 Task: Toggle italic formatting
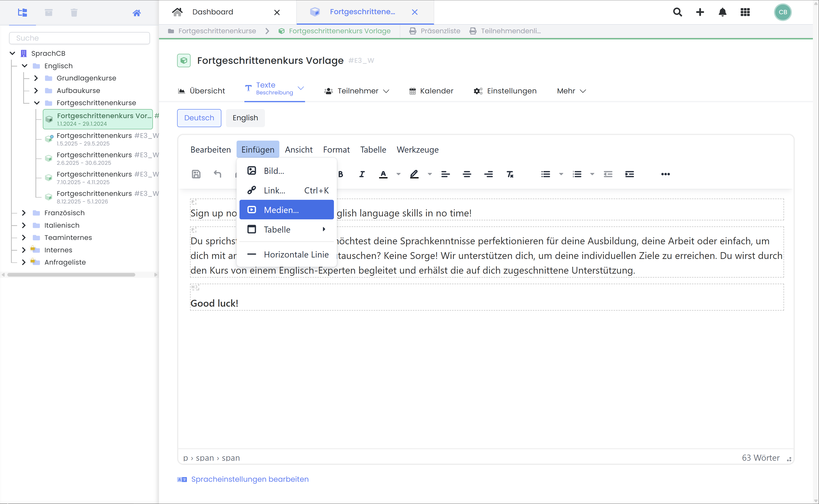(x=362, y=174)
